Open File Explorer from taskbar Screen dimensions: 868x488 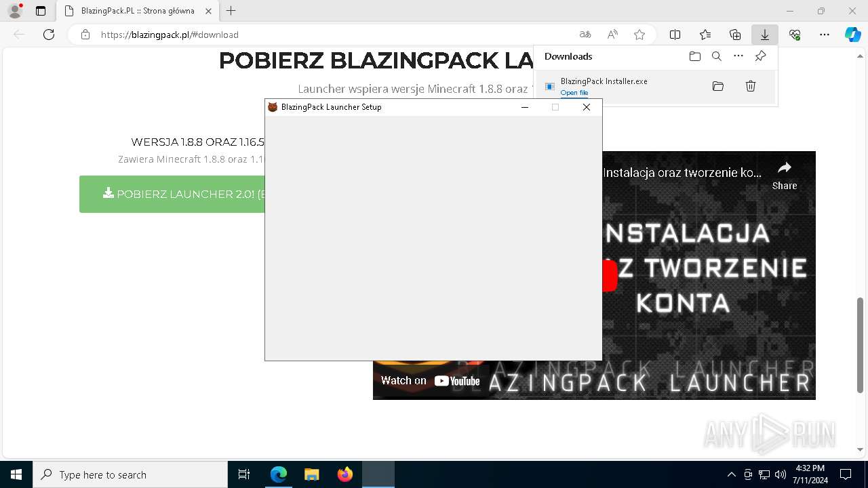pos(311,474)
